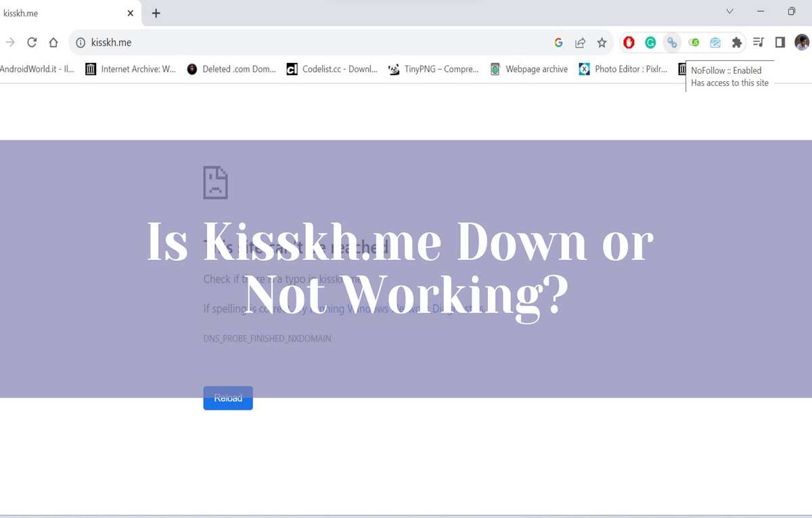Click the DNS_PROBE_FINISHED_NXDOMAIN error text
The image size is (812, 518).
(267, 339)
